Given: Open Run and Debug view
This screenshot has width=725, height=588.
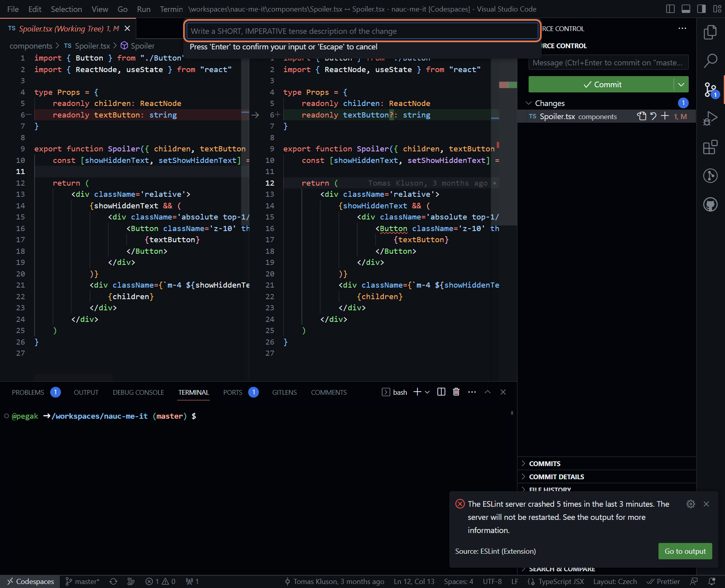Looking at the screenshot, I should [710, 118].
